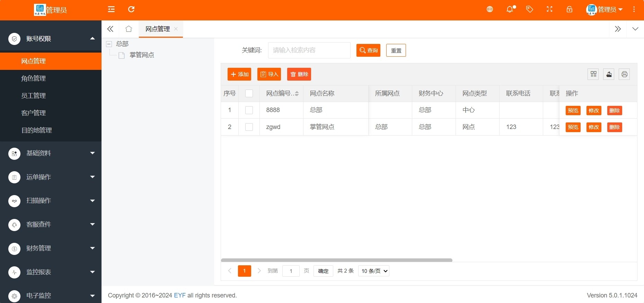This screenshot has width=644, height=303.
Task: Click the 账号权限 shield icon
Action: point(14,39)
